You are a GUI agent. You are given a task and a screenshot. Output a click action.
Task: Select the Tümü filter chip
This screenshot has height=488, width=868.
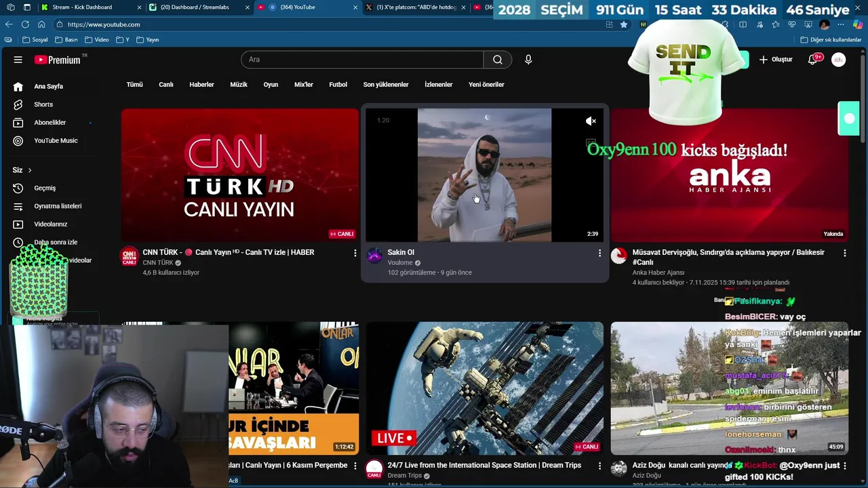pos(134,85)
